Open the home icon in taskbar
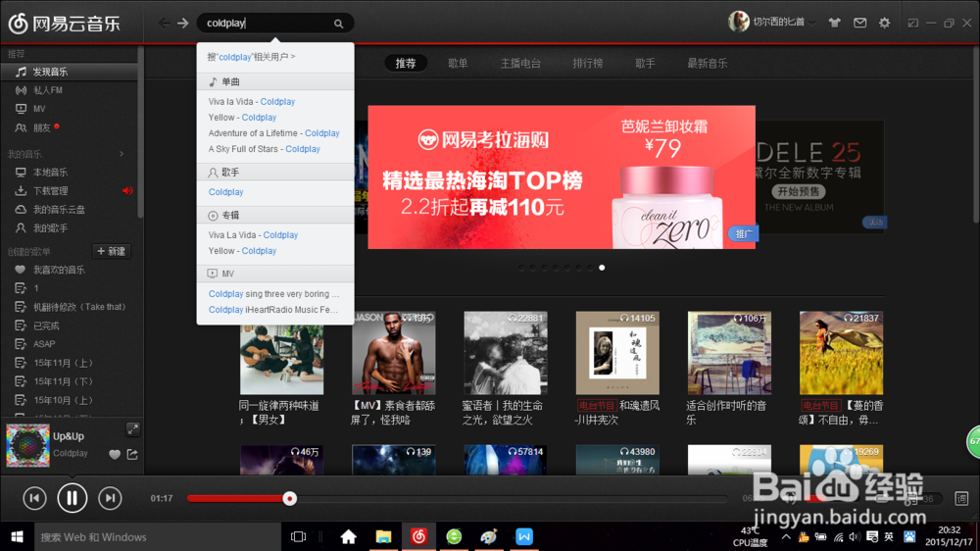 [x=348, y=536]
